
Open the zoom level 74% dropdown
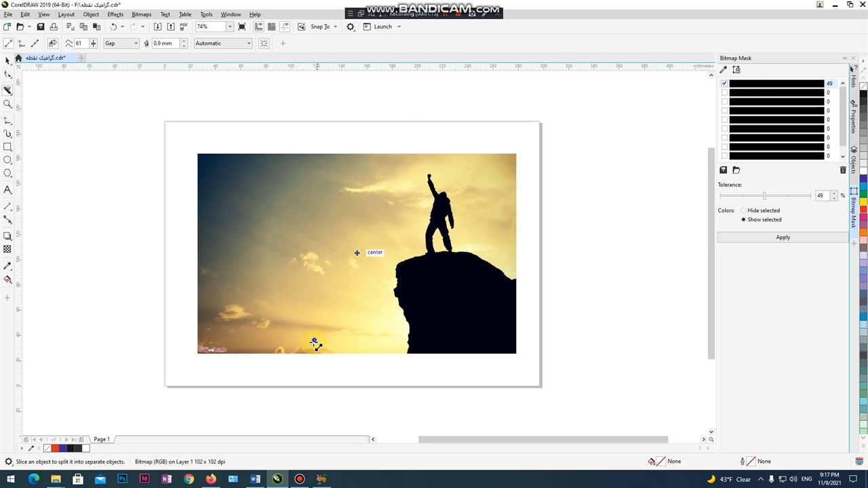(x=230, y=26)
